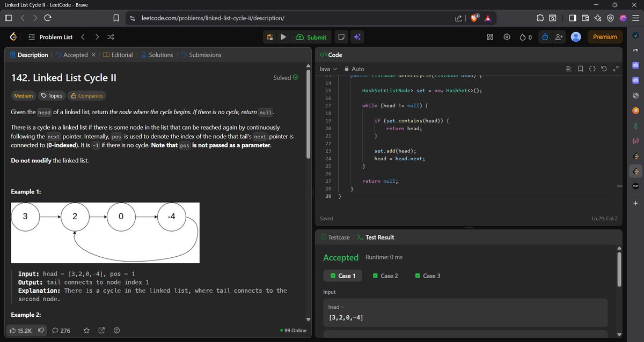Share the problem link icon
The width and height of the screenshot is (644, 342).
click(x=101, y=330)
